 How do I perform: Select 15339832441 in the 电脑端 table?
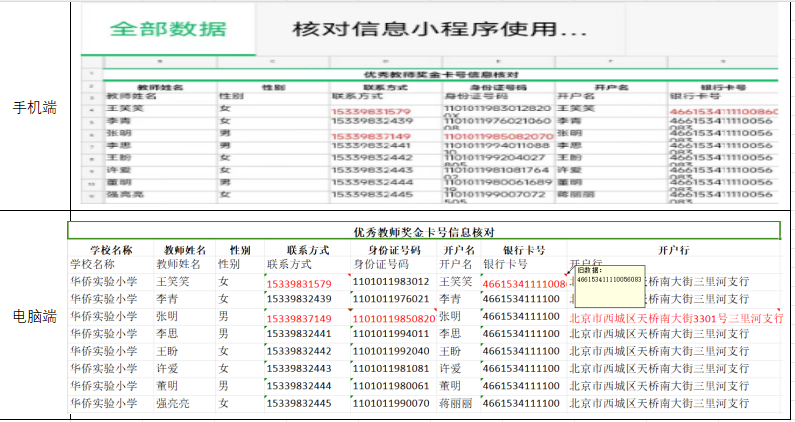click(299, 334)
